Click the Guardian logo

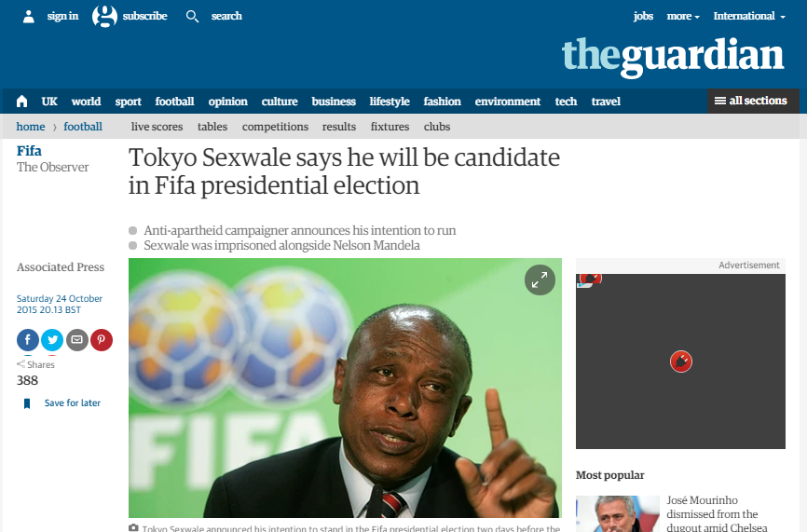point(672,56)
